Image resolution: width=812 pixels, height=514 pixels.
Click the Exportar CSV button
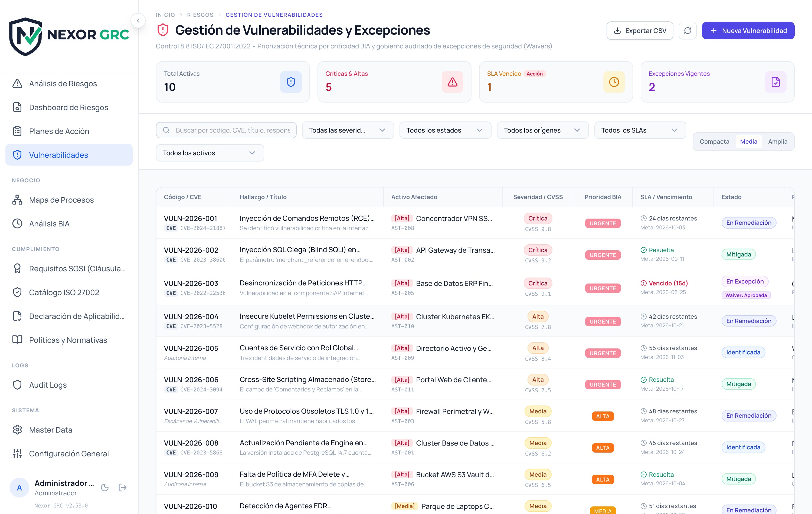640,31
